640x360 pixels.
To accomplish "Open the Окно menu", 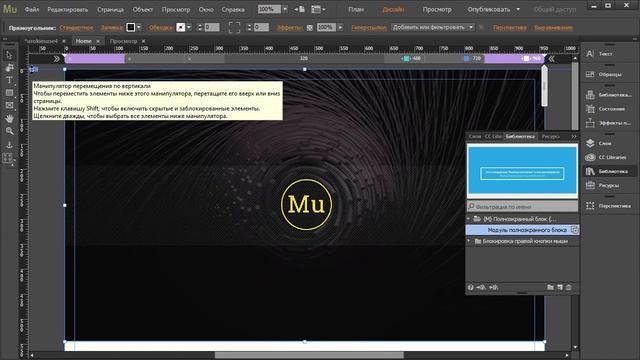I will pyautogui.click(x=206, y=9).
